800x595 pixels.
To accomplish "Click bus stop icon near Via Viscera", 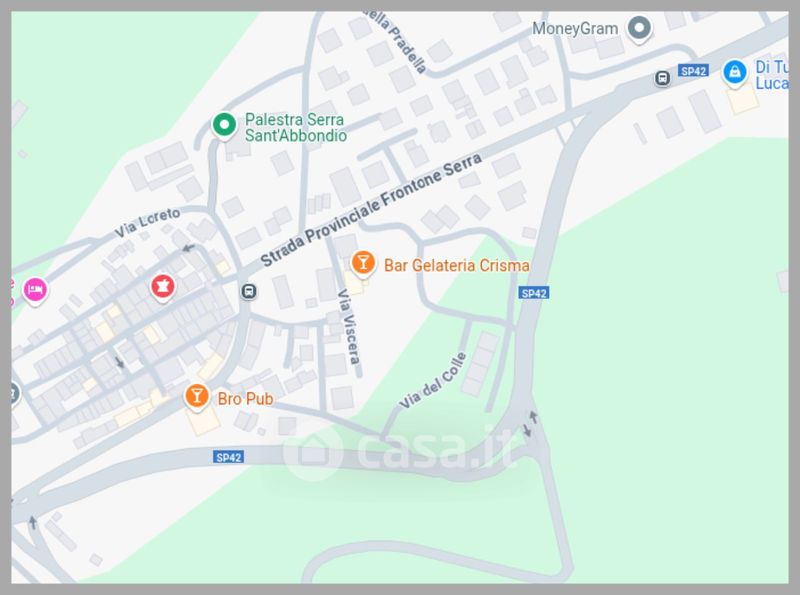I will (248, 291).
